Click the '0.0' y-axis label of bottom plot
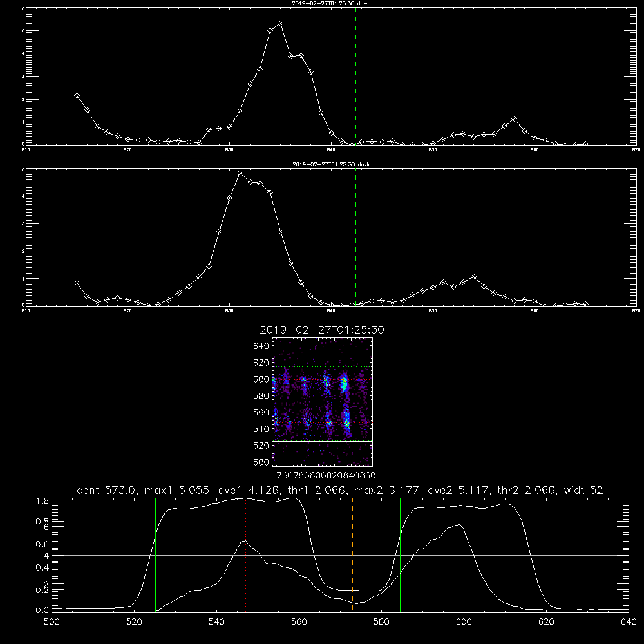Screen dimensions: 644x644 (x=43, y=611)
